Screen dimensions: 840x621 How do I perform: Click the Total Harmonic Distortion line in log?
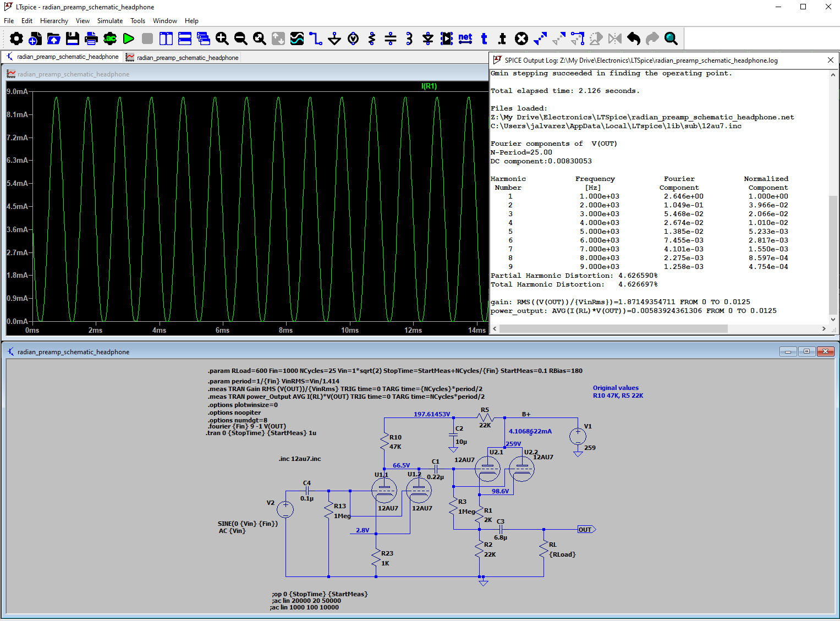tap(574, 284)
